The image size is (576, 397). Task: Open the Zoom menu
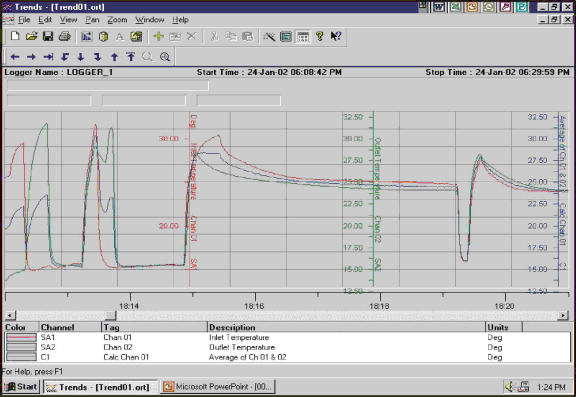(117, 19)
